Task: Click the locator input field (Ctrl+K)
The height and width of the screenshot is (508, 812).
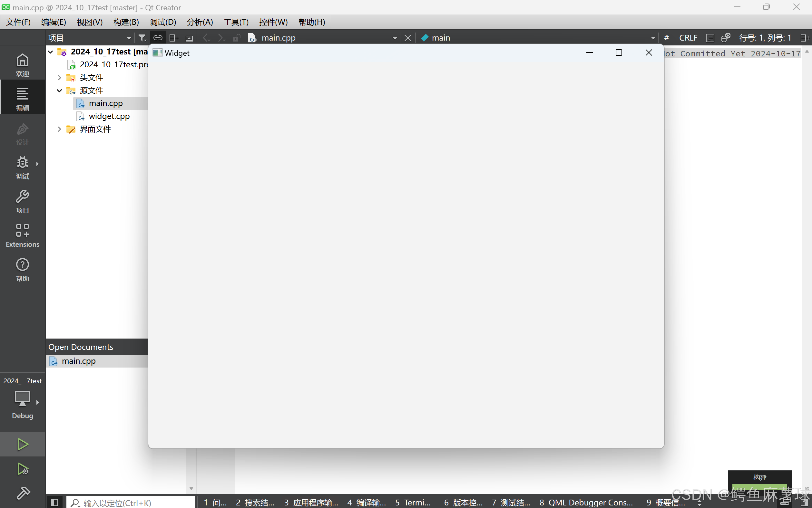Action: point(131,503)
